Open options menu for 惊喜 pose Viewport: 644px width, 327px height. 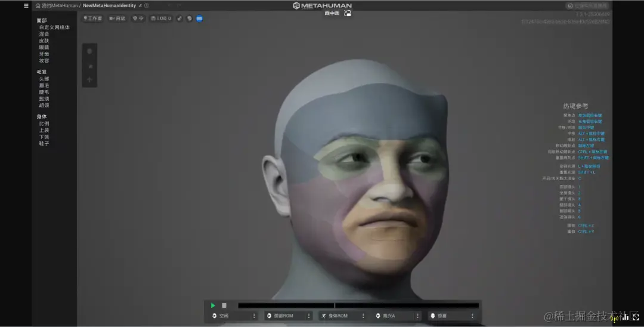[x=472, y=316]
